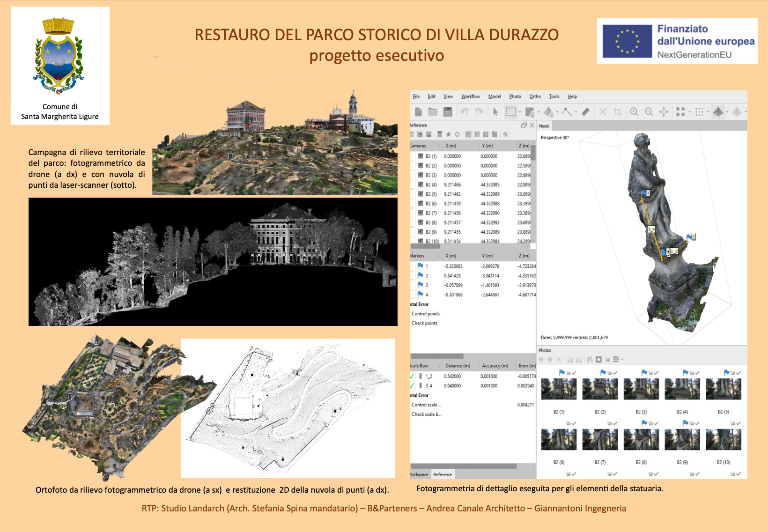
Task: Click the Zoom out magnifier icon
Action: pyautogui.click(x=649, y=111)
